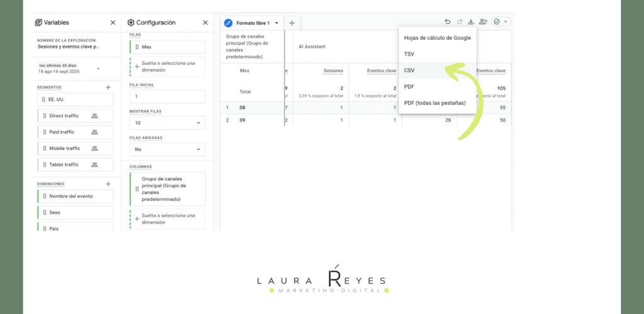Click the users icon on Mobile traffic segment
The image size is (644, 314).
[x=94, y=148]
